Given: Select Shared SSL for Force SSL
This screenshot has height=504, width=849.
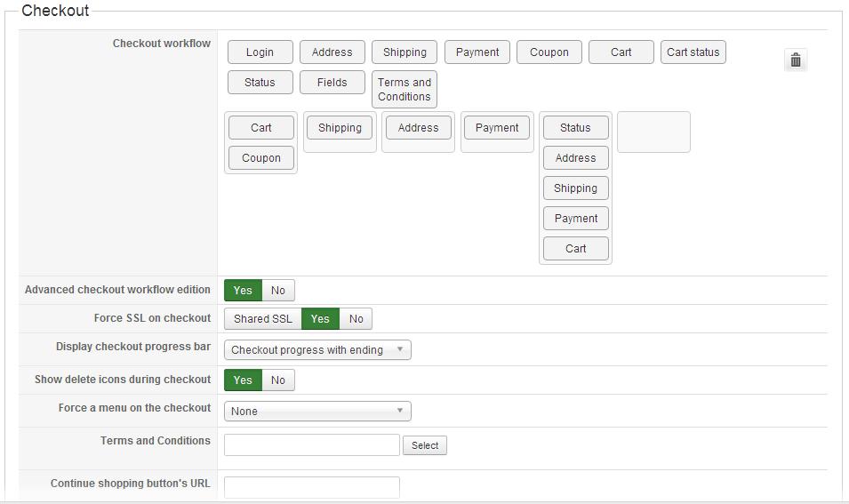Looking at the screenshot, I should tap(262, 319).
